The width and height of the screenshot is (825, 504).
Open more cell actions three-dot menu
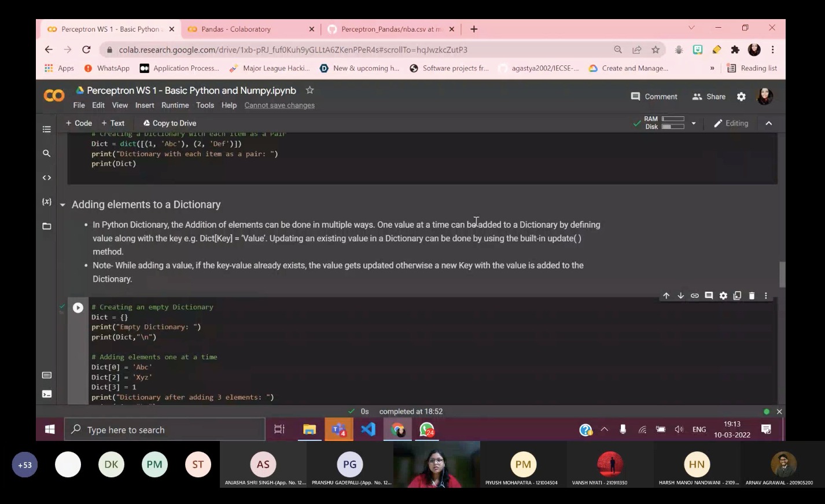(766, 296)
